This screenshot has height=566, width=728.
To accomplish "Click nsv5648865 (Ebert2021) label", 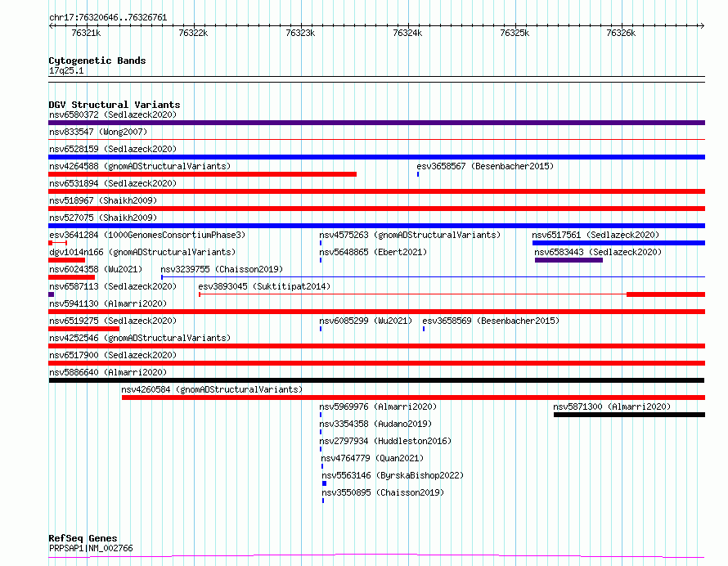I will (373, 252).
